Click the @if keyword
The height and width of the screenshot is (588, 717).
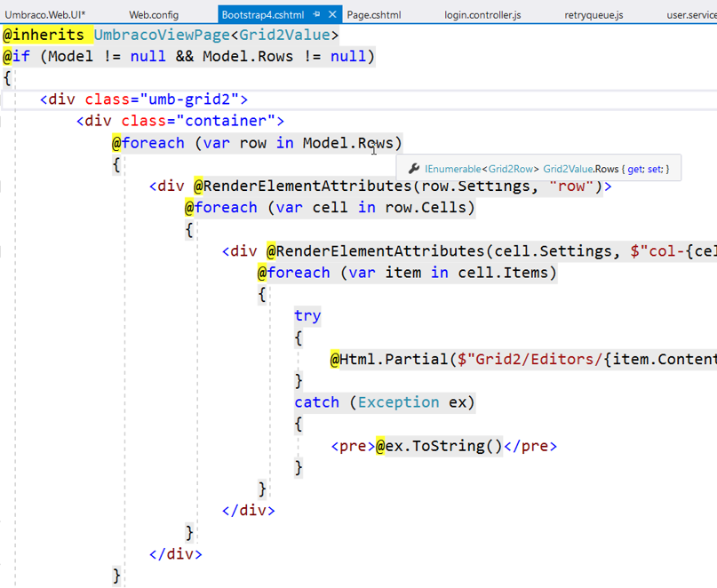pos(17,56)
